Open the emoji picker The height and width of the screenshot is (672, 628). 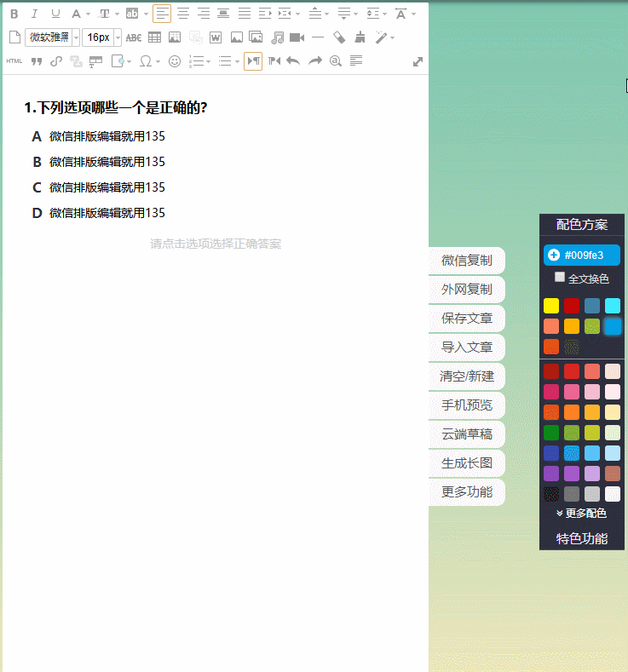pos(175,61)
